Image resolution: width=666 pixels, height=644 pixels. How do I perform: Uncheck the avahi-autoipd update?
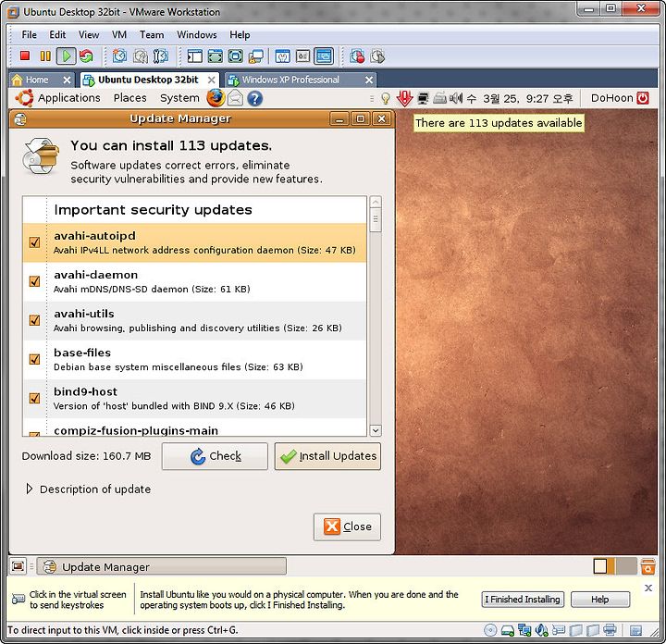[34, 242]
